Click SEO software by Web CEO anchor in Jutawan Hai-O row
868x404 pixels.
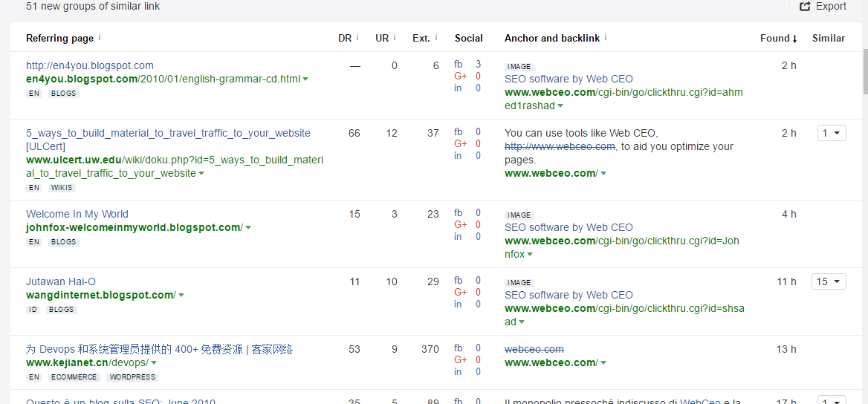(569, 295)
